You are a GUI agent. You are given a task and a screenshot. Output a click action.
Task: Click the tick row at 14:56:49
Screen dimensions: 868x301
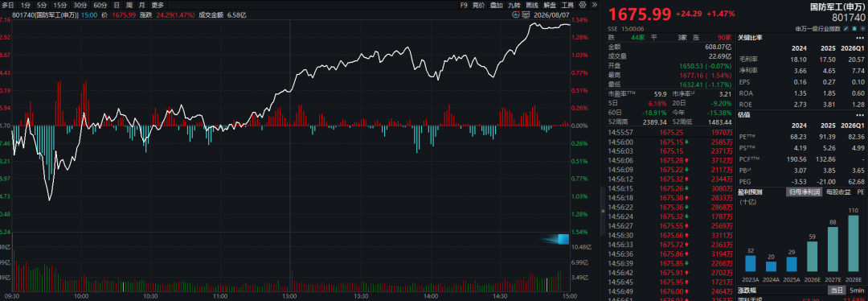(x=670, y=291)
